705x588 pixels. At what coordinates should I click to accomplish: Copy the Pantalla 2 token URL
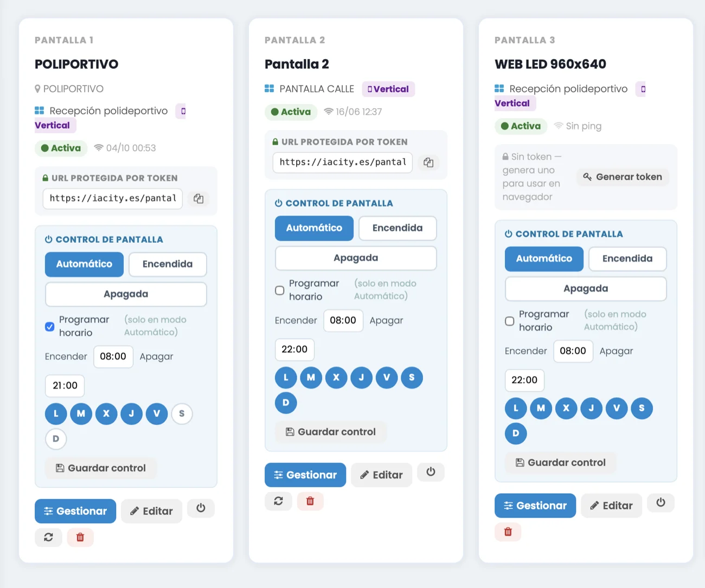point(428,163)
